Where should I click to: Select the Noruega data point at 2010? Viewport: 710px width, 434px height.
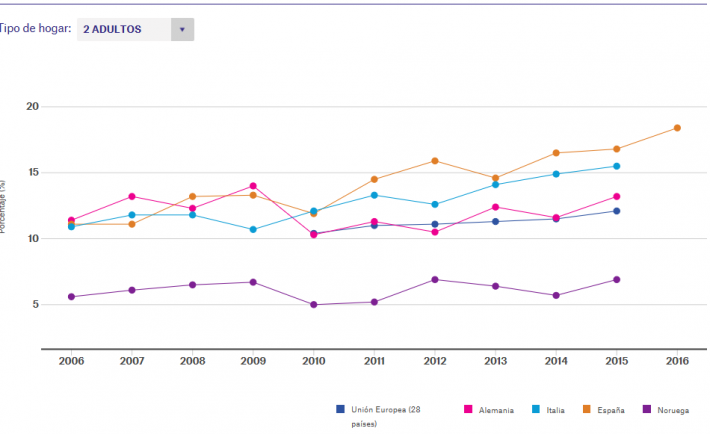pos(314,305)
